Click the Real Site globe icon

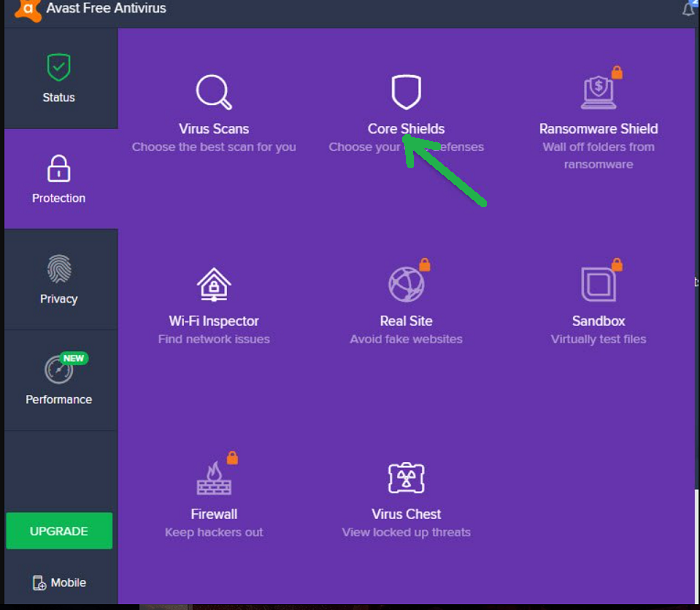(x=406, y=284)
